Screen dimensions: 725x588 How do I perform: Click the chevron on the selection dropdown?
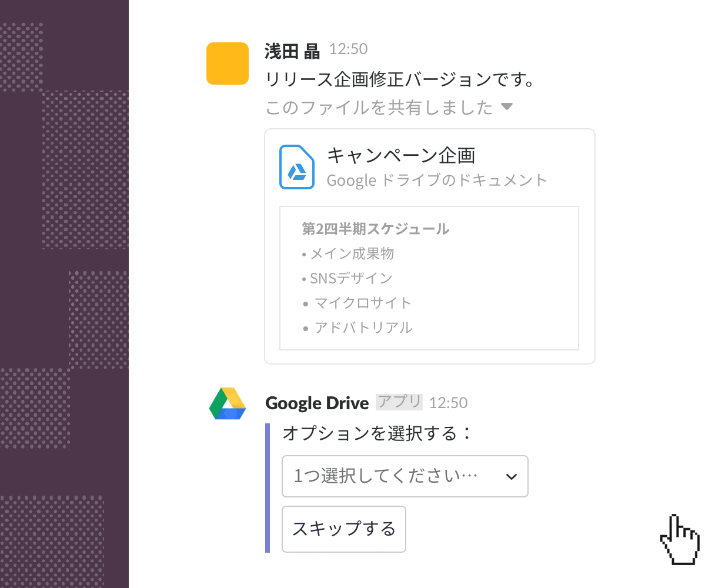511,476
